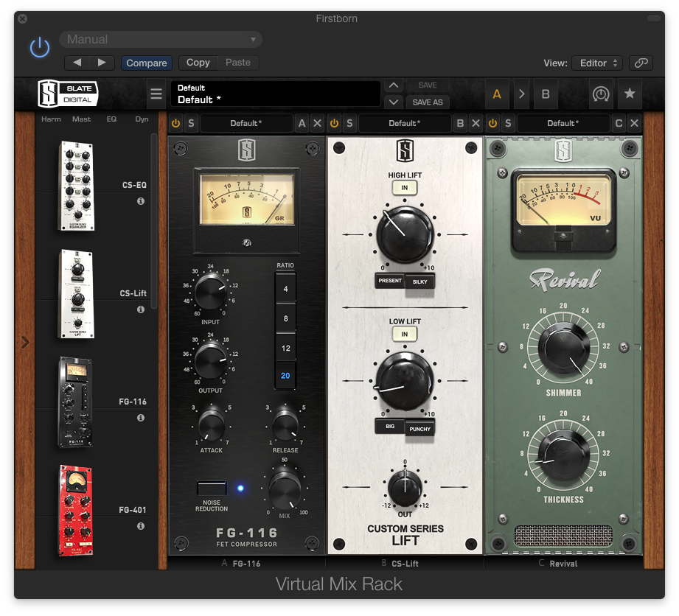
Task: Copy A to B arrow button
Action: click(x=521, y=94)
